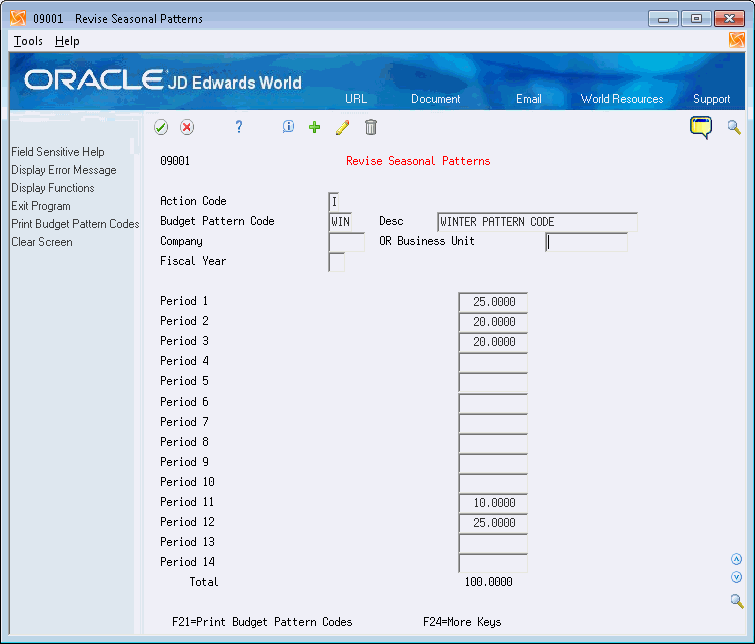755x644 pixels.
Task: Click the Period 4 empty field
Action: point(493,362)
